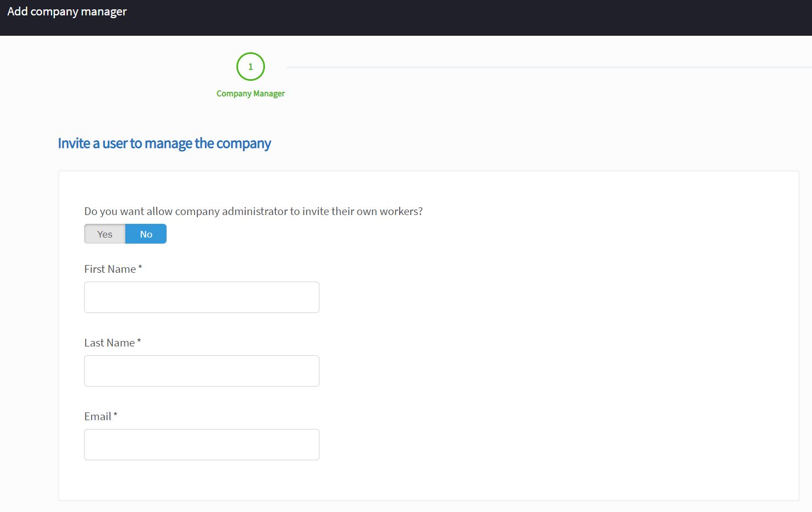Activate the Email input field
The image size is (812, 512).
[x=201, y=445]
